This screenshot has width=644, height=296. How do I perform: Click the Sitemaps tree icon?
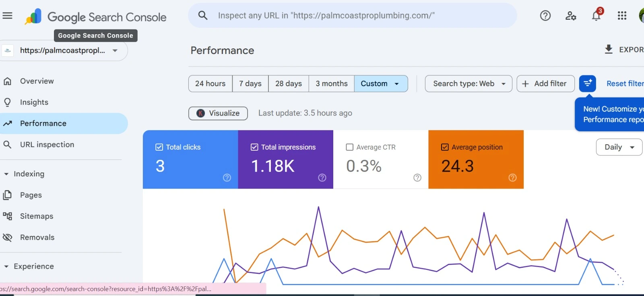click(x=7, y=216)
